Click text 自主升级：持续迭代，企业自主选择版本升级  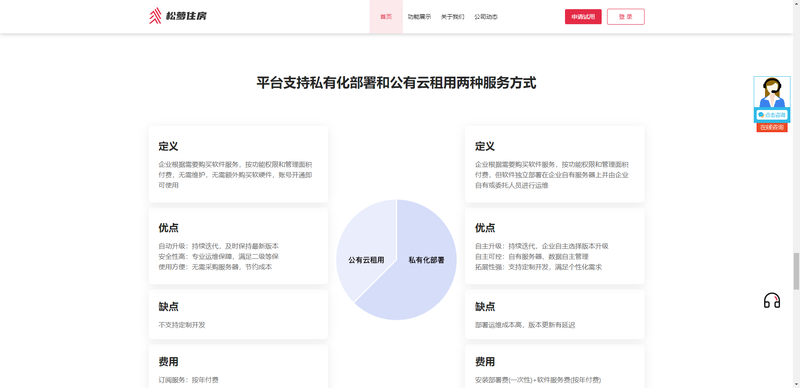pyautogui.click(x=541, y=246)
